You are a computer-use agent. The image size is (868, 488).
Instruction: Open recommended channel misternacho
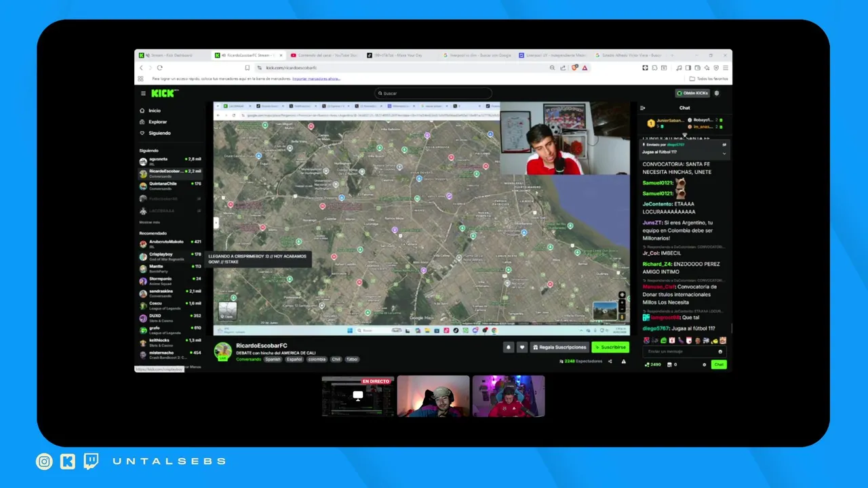click(171, 354)
